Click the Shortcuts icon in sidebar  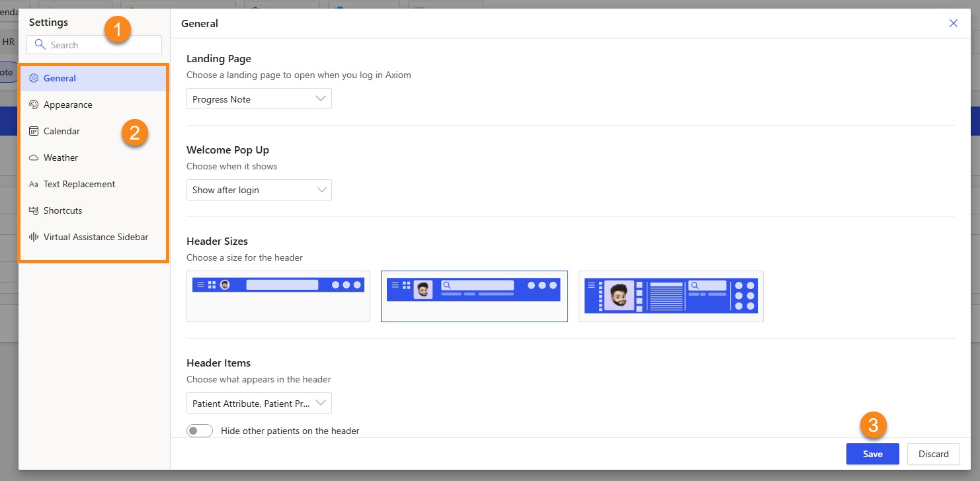(34, 210)
